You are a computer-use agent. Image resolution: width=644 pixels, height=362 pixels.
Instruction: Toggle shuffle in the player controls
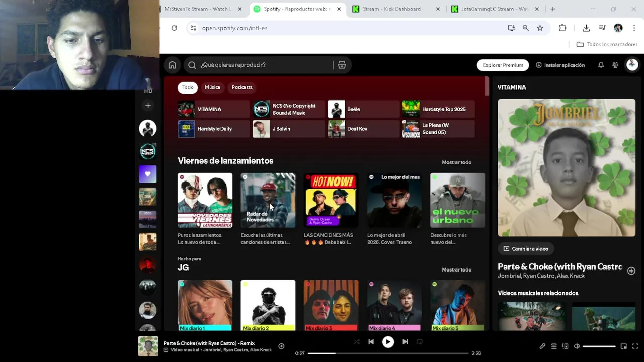coord(356,342)
